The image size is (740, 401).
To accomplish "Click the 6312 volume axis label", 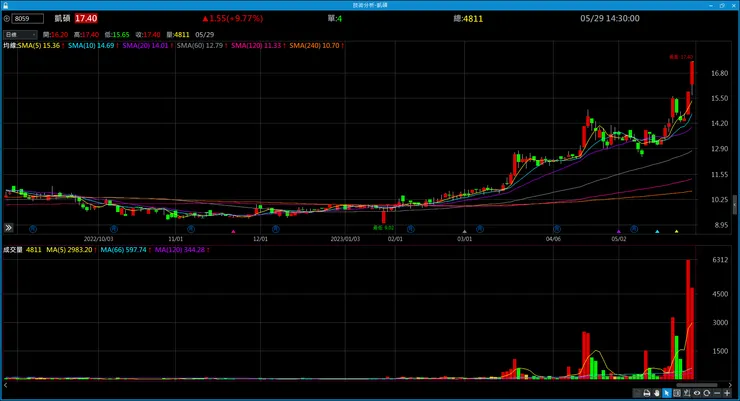I will (720, 260).
